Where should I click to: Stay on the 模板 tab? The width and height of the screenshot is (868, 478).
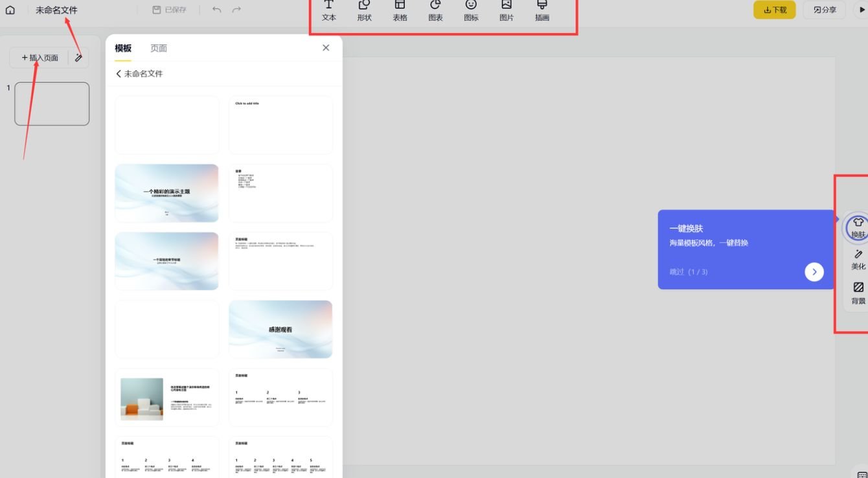[x=124, y=47]
